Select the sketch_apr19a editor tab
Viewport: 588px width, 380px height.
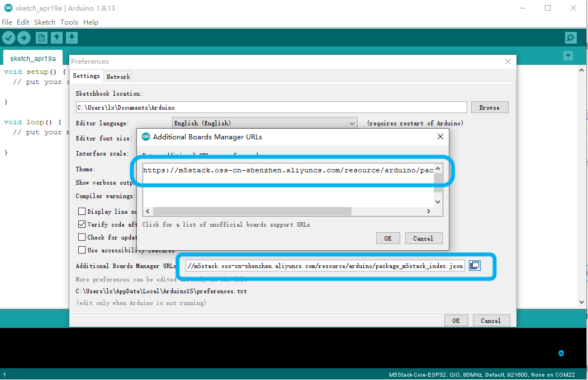[x=33, y=59]
